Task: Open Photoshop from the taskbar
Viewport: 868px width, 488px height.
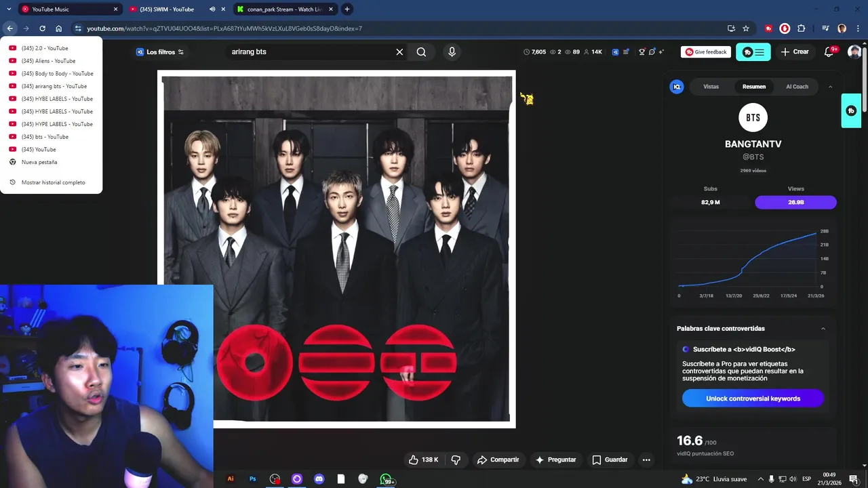Action: coord(252,479)
